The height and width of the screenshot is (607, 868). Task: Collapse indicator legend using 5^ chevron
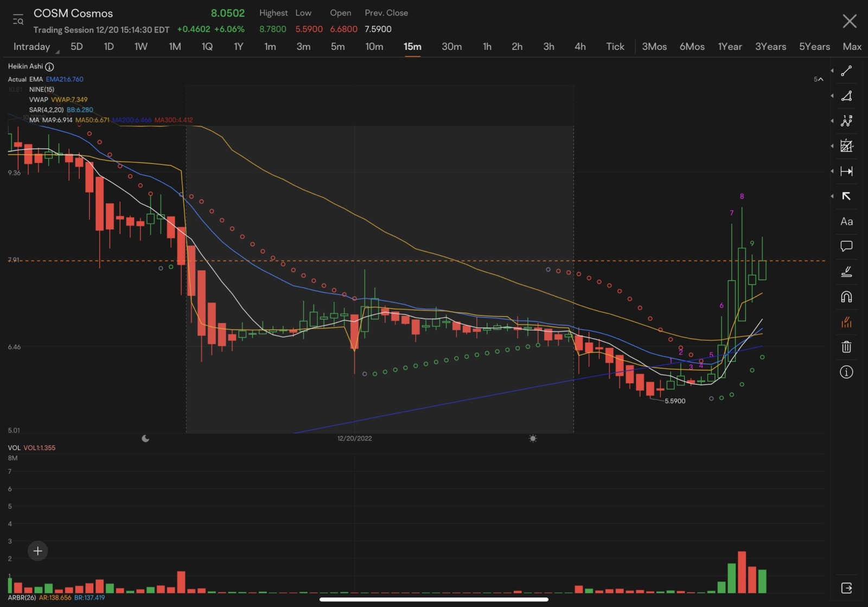tap(819, 79)
